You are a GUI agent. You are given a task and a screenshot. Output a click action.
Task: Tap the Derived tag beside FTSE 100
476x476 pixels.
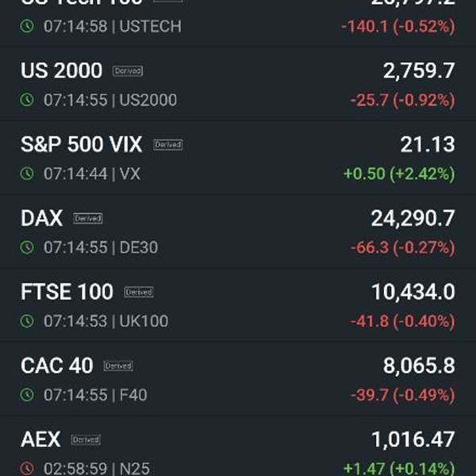point(138,292)
